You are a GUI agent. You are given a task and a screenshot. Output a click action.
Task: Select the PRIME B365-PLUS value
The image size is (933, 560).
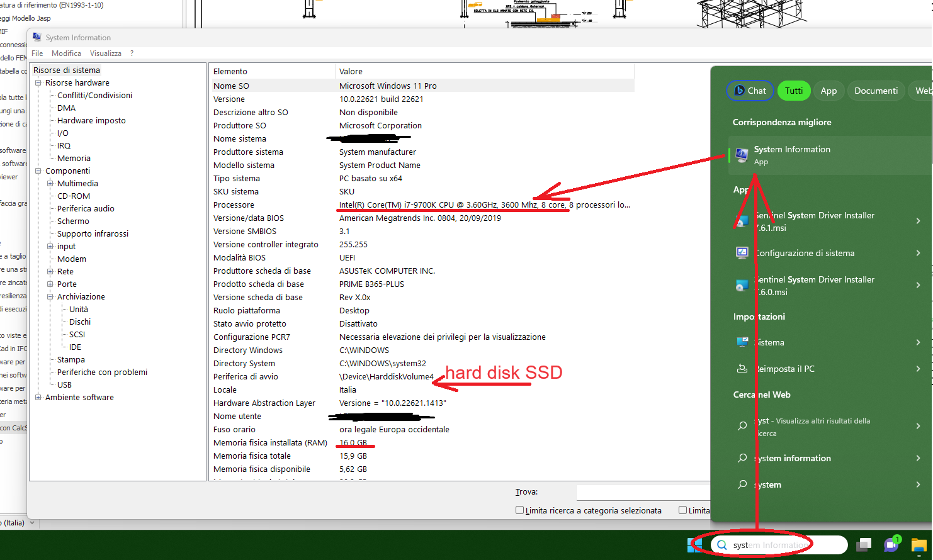click(x=371, y=284)
